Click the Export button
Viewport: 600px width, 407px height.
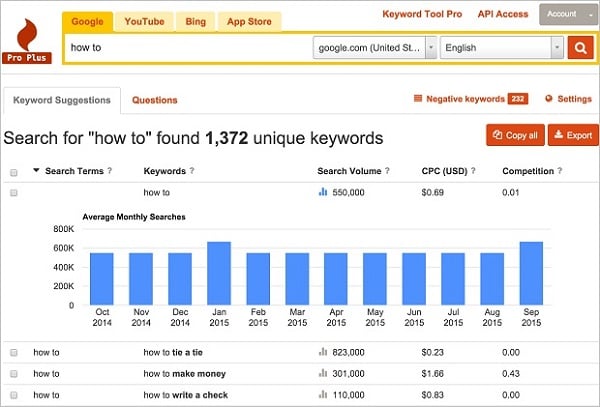[x=573, y=135]
